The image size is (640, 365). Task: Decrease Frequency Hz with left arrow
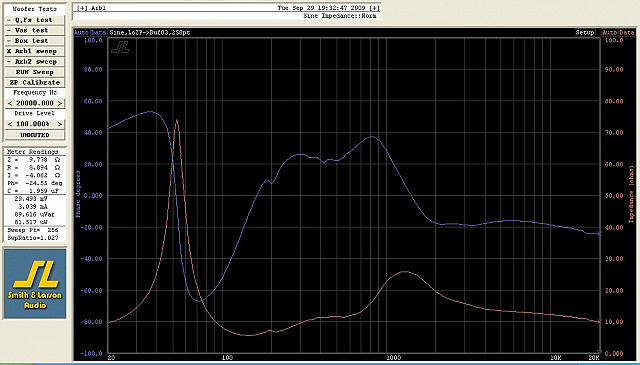10,103
